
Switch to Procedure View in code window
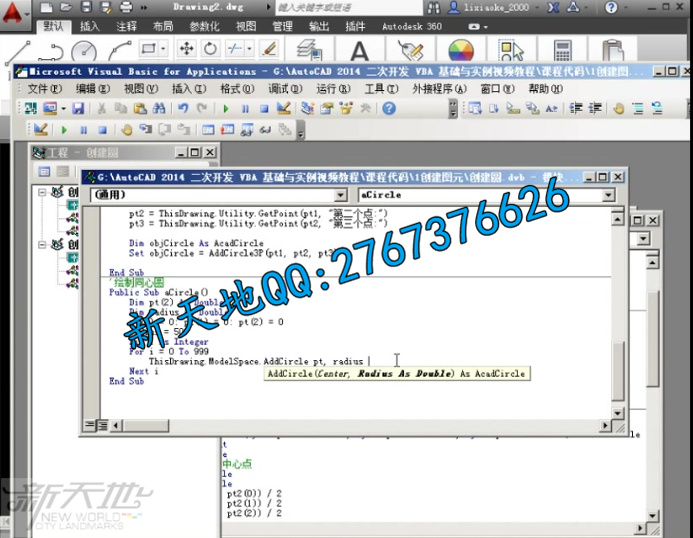click(89, 425)
